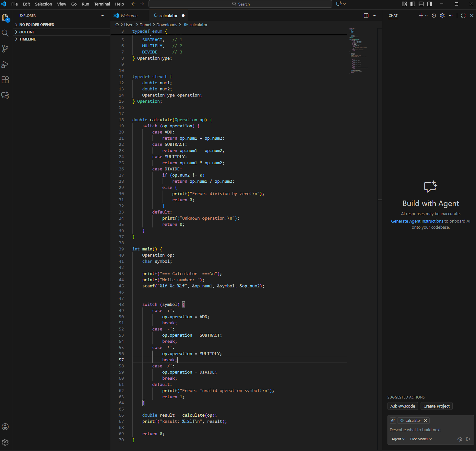Viewport: 476px width, 451px height.
Task: Click Users breadcrumb segment
Action: [x=129, y=25]
